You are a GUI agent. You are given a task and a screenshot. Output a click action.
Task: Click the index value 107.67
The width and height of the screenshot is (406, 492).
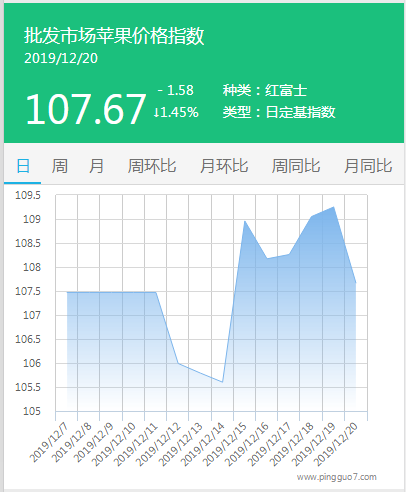coord(86,109)
